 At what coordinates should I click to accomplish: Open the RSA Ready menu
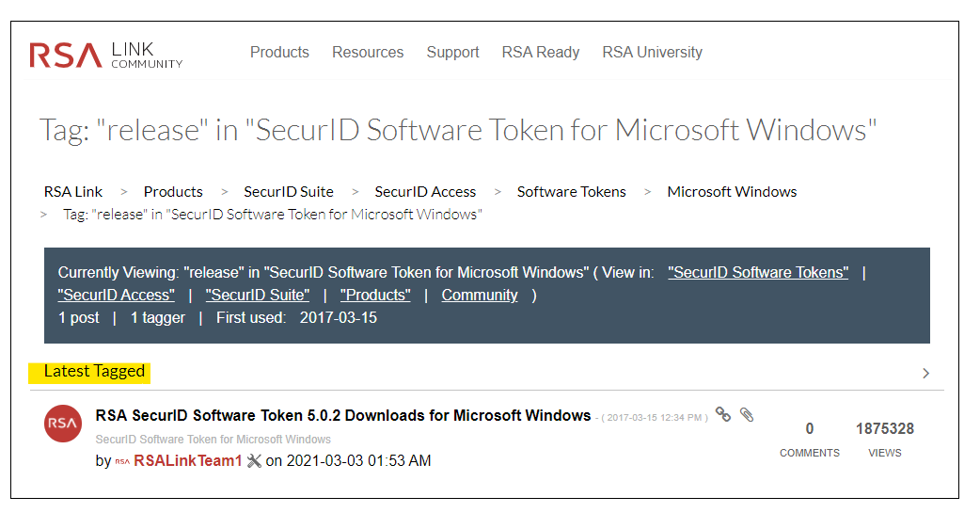pyautogui.click(x=541, y=52)
